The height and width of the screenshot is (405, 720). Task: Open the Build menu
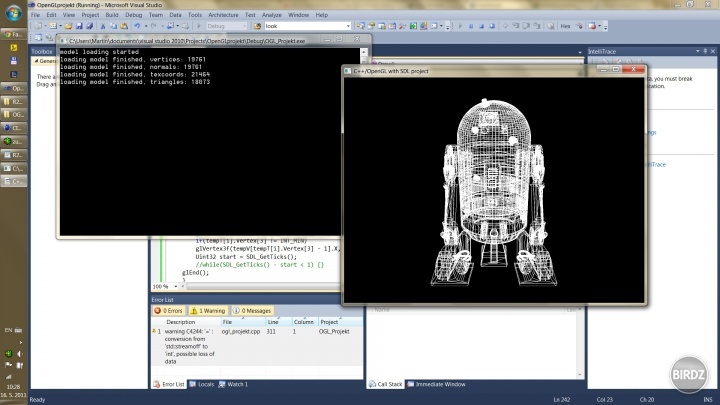point(112,15)
